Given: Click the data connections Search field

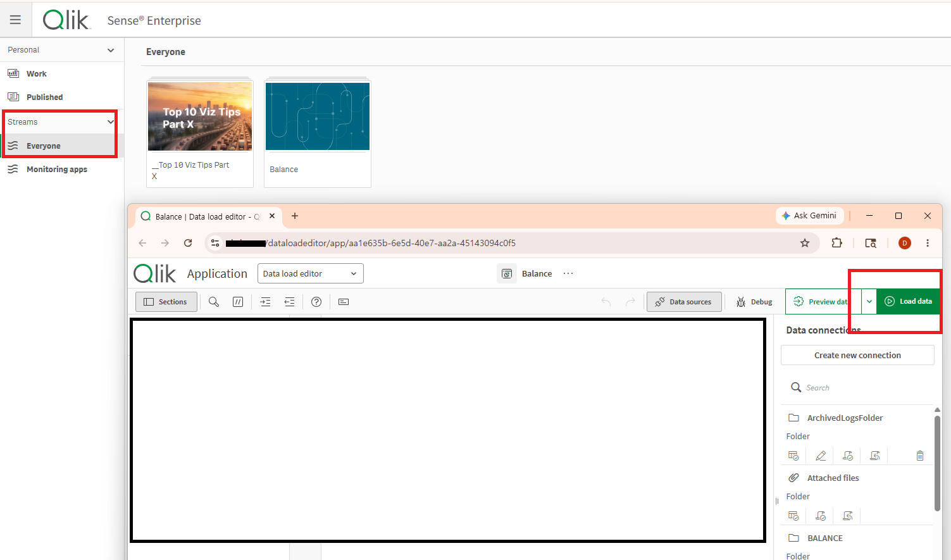Looking at the screenshot, I should coord(857,387).
